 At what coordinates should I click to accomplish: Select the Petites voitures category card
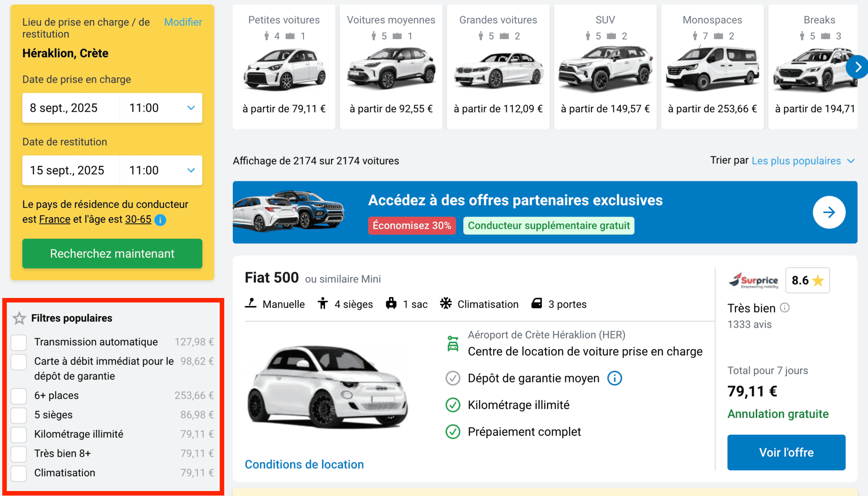pyautogui.click(x=284, y=66)
